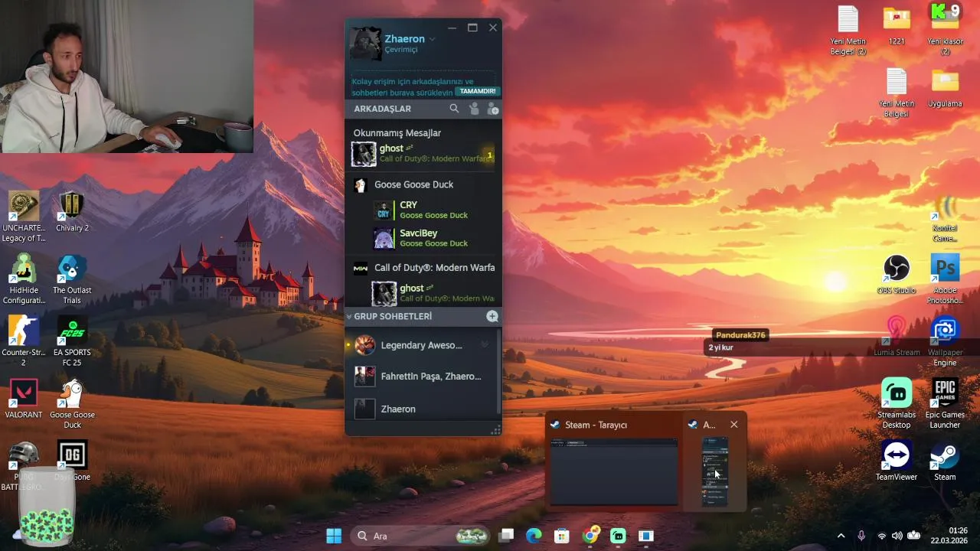This screenshot has height=551, width=980.
Task: Select the Counter-Strike 2 desktop icon
Action: click(x=24, y=341)
